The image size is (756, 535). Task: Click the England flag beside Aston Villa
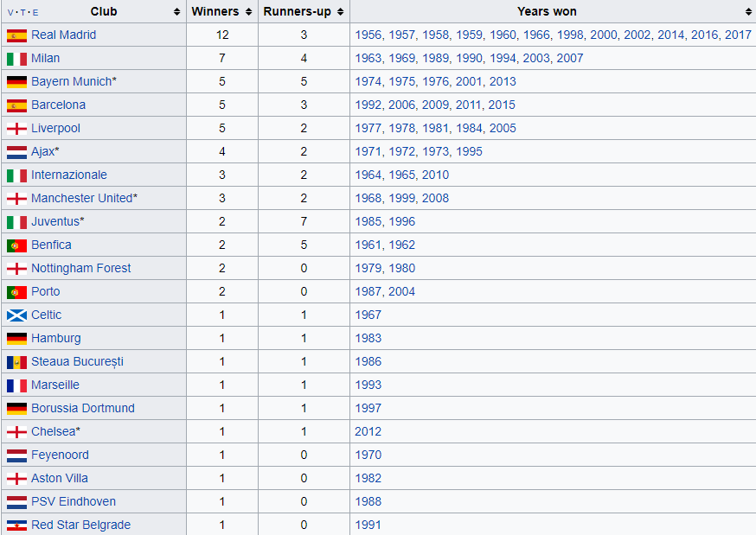(x=17, y=479)
